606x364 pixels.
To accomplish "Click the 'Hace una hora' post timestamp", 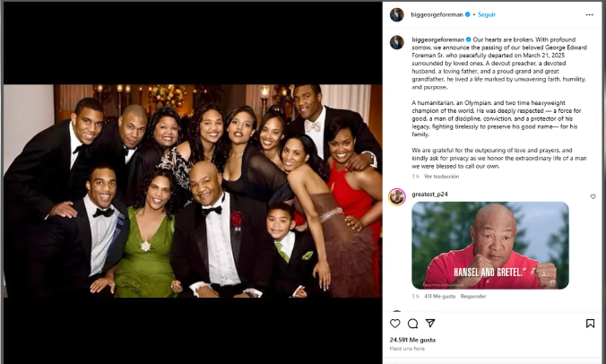I will [408, 351].
